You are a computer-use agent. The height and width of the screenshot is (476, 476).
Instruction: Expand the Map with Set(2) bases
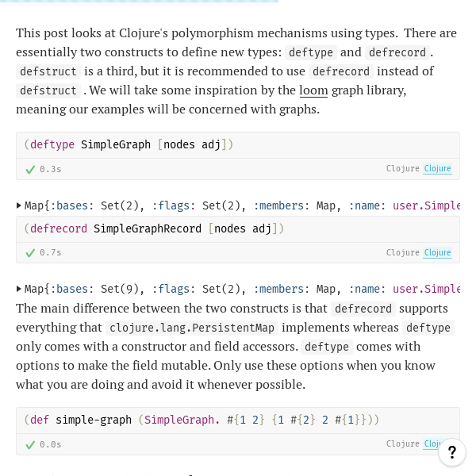[x=19, y=205]
